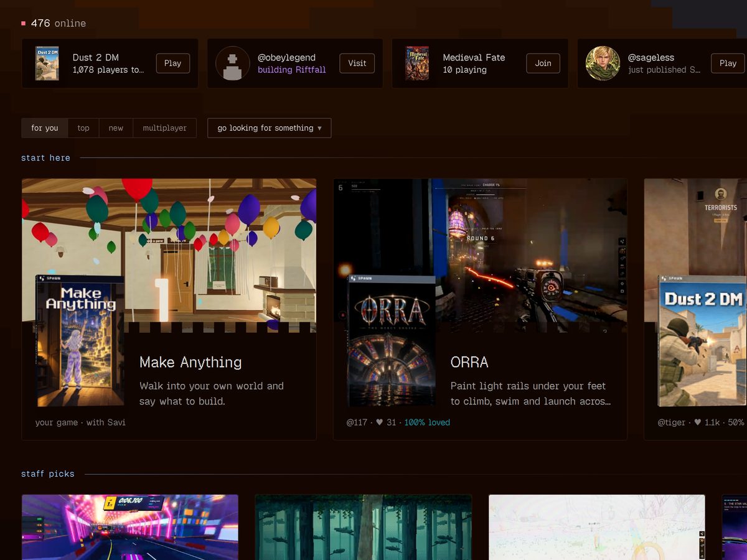This screenshot has width=747, height=560.
Task: Switch to the 'new' tab
Action: (x=116, y=128)
